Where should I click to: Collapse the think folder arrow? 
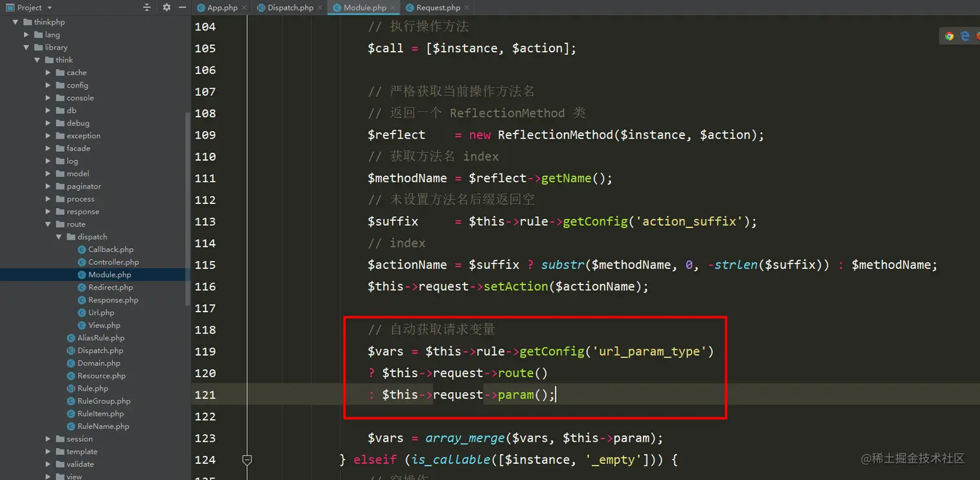click(x=38, y=60)
